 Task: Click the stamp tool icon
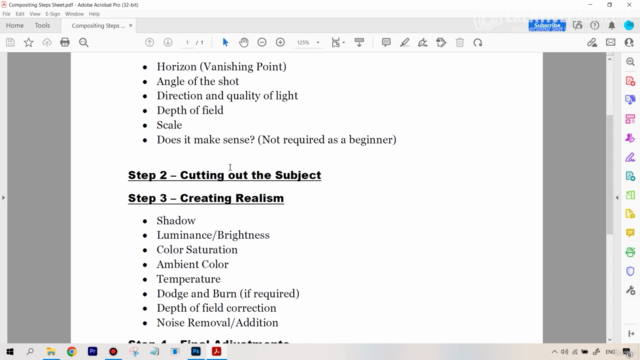tap(441, 42)
